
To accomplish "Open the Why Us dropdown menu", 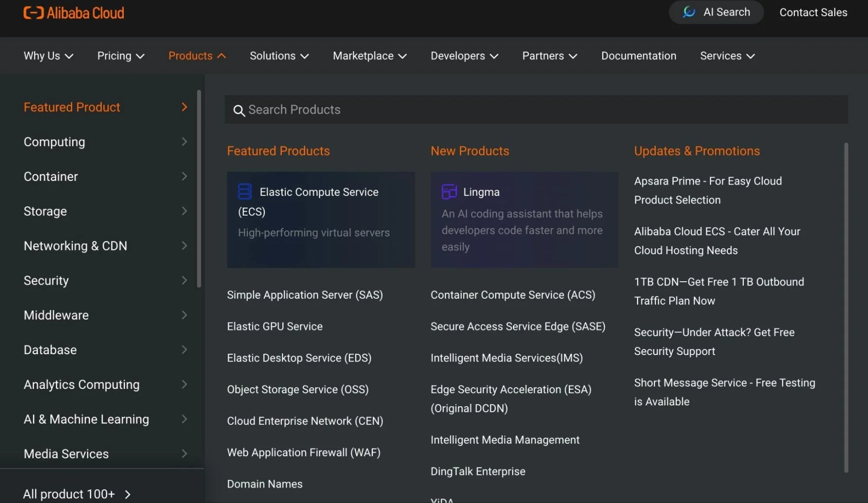I will (48, 56).
